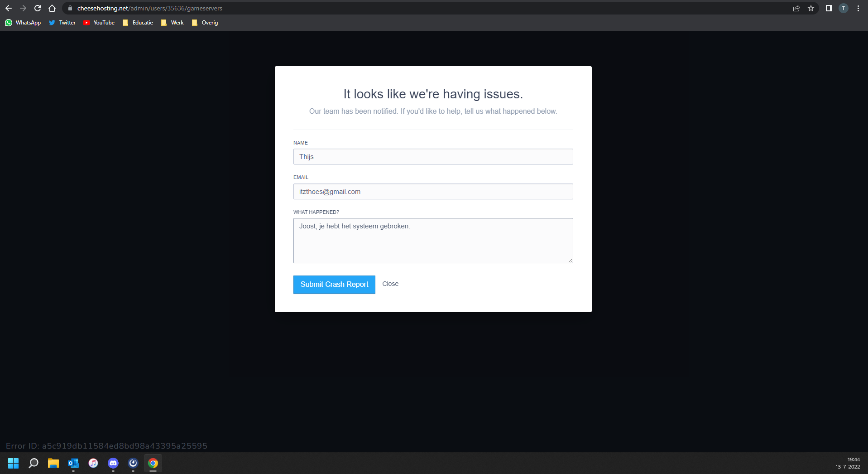Submit the crash report
The height and width of the screenshot is (474, 868).
tap(334, 285)
